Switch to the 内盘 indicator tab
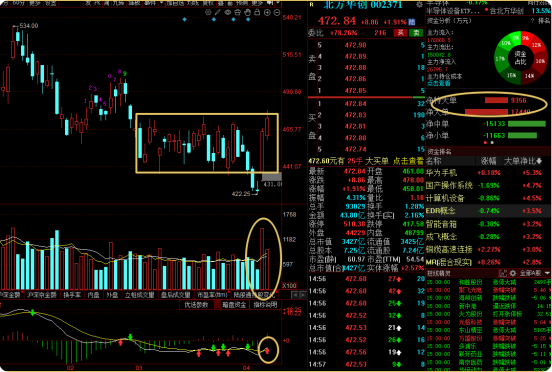 point(93,295)
